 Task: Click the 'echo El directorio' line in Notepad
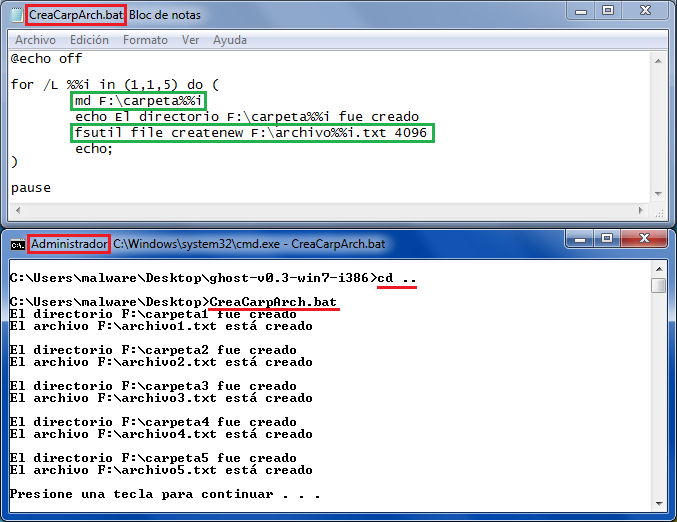[x=247, y=117]
